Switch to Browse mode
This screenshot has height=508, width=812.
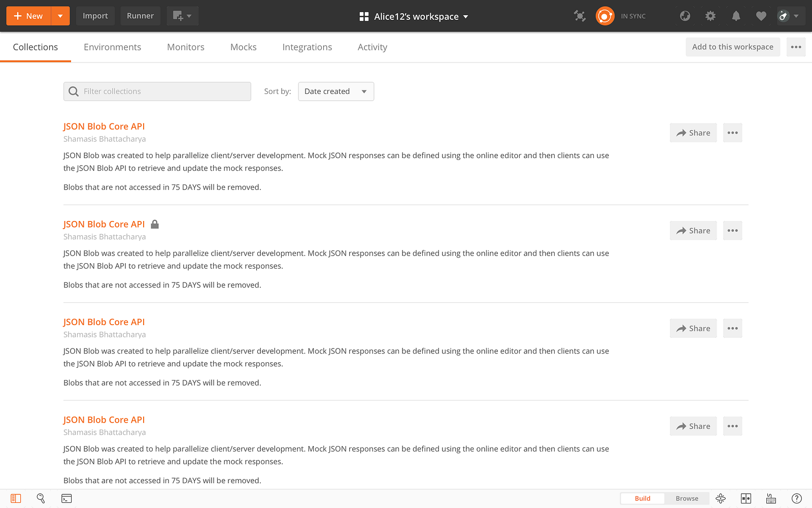(x=687, y=498)
